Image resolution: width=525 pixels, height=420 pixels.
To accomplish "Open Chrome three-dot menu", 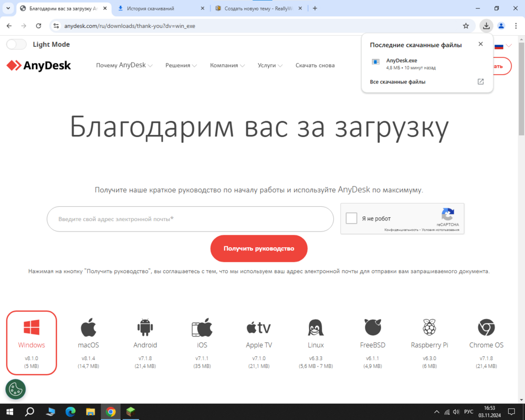I will (x=516, y=26).
